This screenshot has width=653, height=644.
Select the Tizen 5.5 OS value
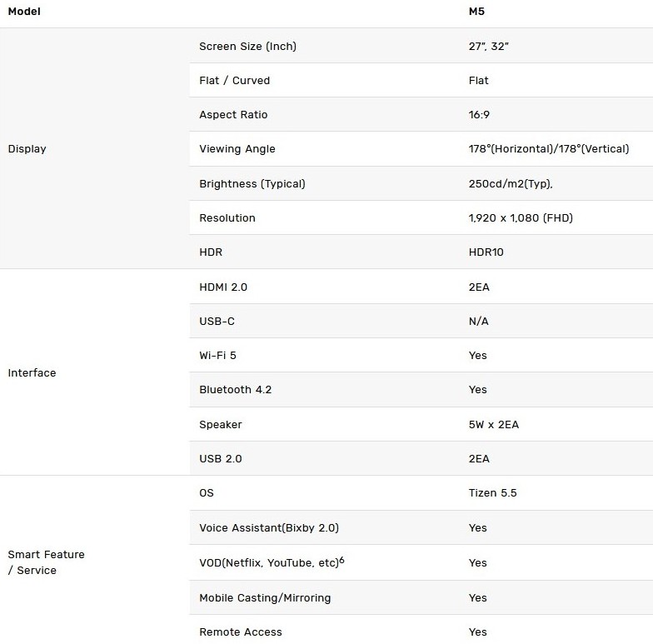[492, 493]
